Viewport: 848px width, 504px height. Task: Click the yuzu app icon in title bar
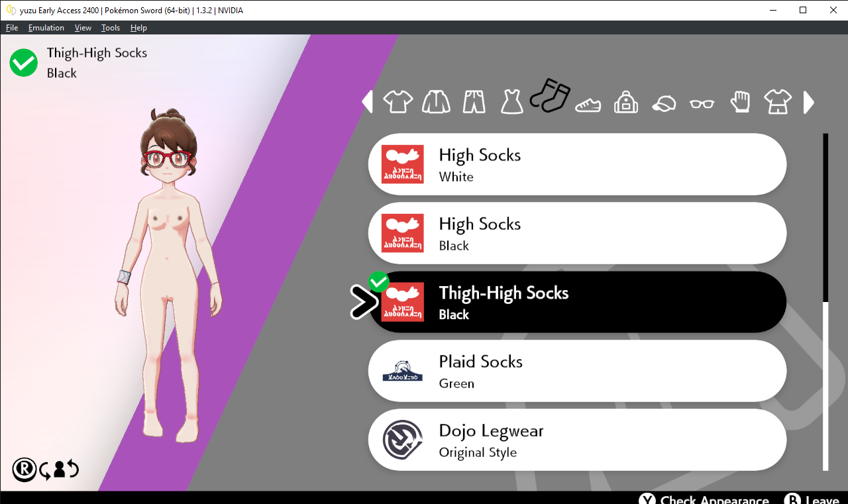(11, 10)
